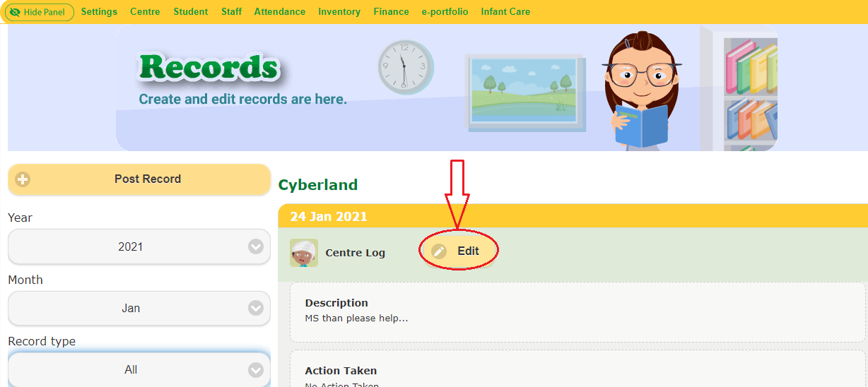
Task: Open the Settings menu
Action: pos(99,12)
